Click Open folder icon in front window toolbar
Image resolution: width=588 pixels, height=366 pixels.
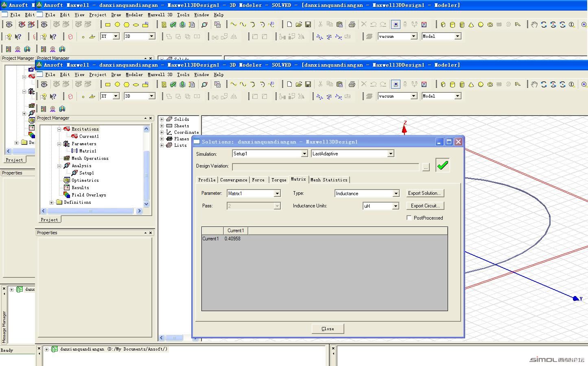[299, 84]
